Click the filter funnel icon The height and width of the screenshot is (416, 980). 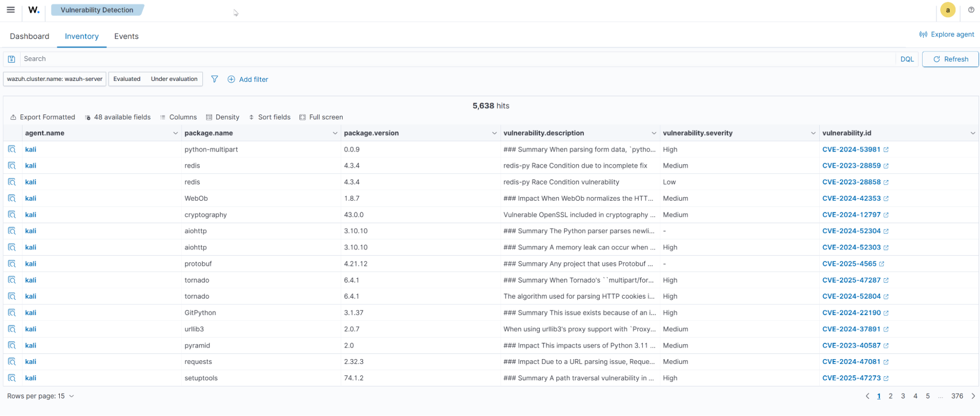coord(215,79)
